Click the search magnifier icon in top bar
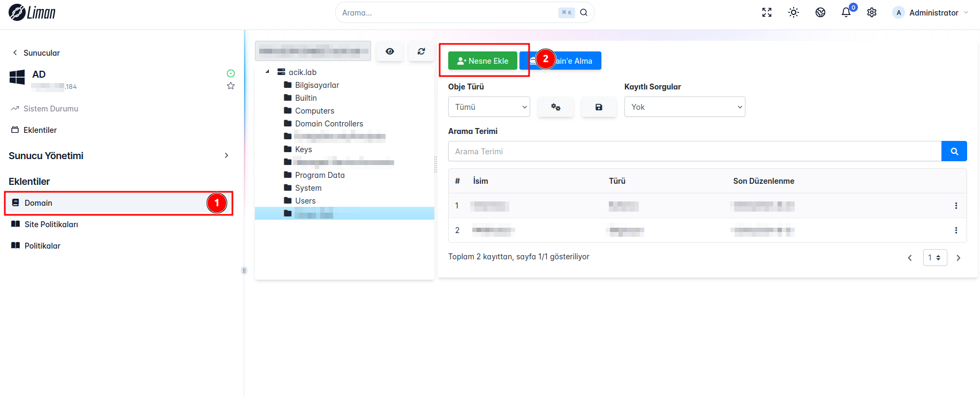The image size is (980, 397). tap(584, 12)
